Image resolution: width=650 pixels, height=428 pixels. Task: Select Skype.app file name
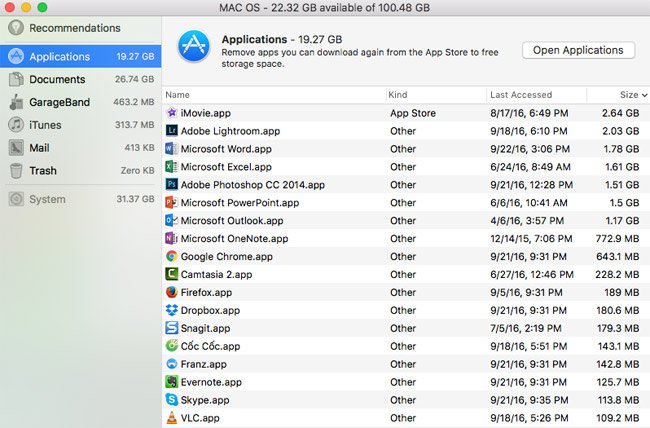pyautogui.click(x=205, y=400)
